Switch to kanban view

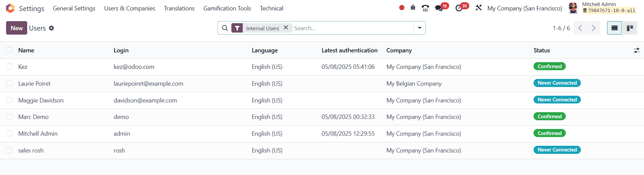(x=630, y=28)
